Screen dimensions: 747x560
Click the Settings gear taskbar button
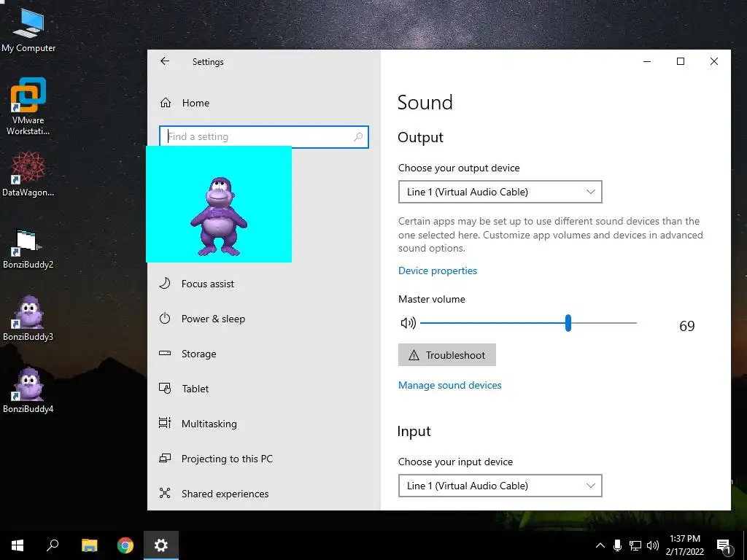161,545
